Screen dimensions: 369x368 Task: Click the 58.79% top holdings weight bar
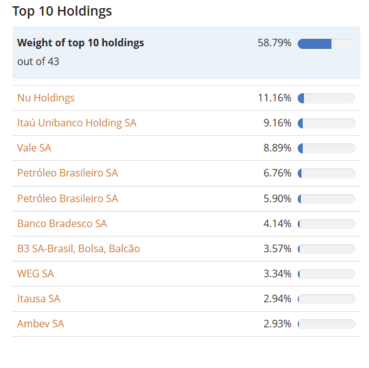point(326,44)
